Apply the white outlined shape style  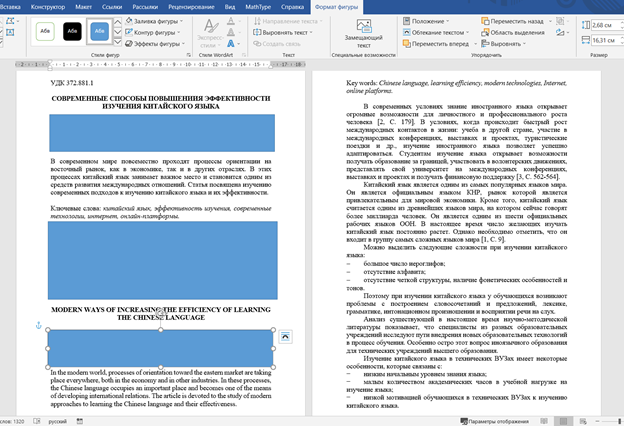(x=45, y=31)
